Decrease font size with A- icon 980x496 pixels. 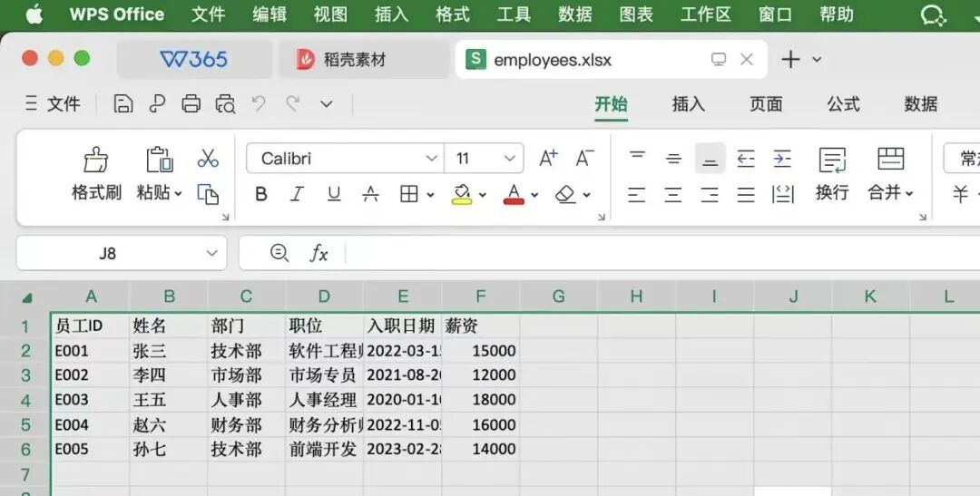click(584, 159)
